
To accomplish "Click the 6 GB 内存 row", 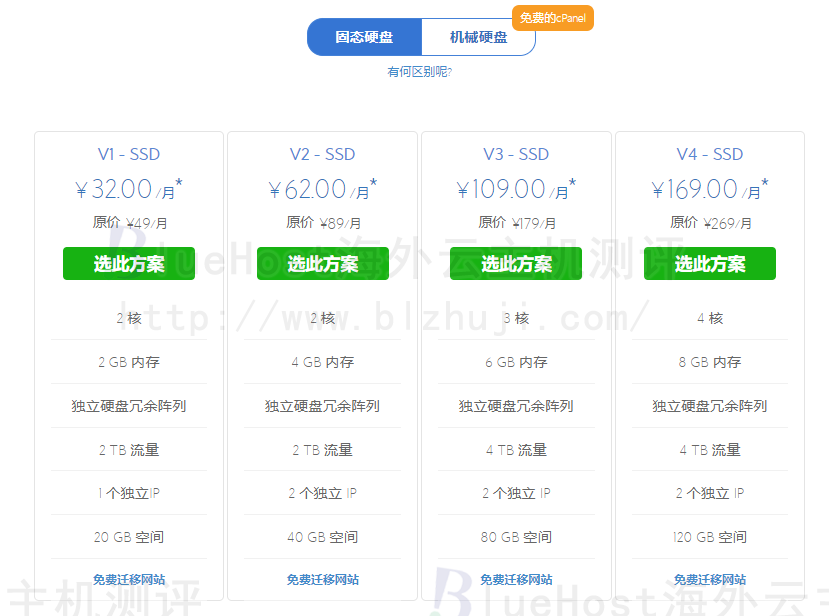I will 516,362.
